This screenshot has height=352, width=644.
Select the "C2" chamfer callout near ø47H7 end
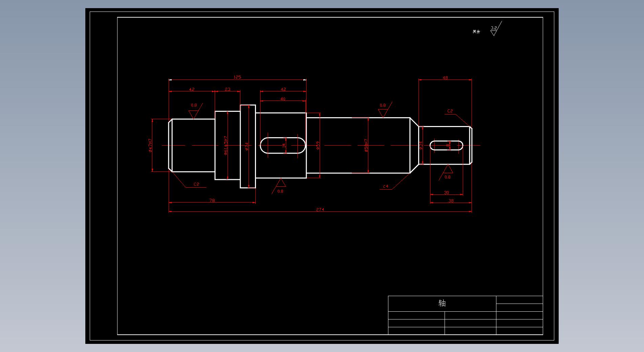196,184
